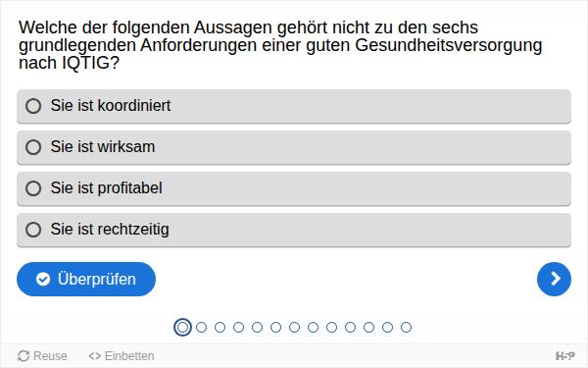The height and width of the screenshot is (368, 588).
Task: Jump to the fourth progress dot
Action: coord(238,327)
